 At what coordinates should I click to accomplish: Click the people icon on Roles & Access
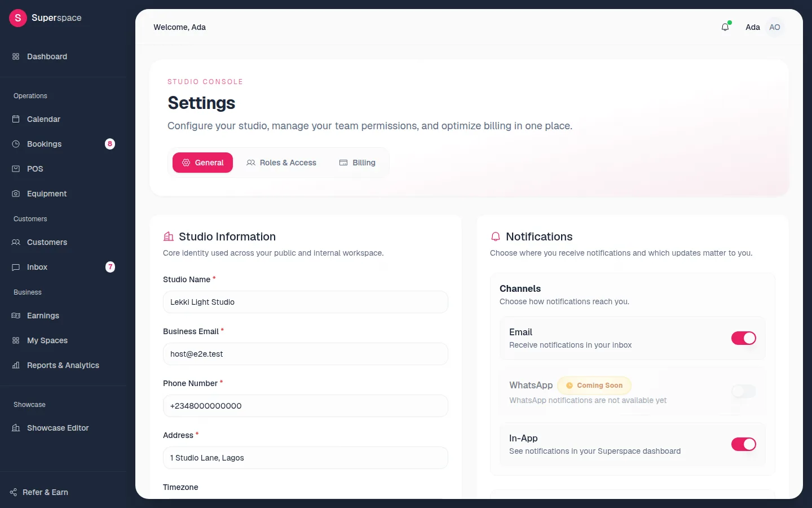tap(251, 163)
